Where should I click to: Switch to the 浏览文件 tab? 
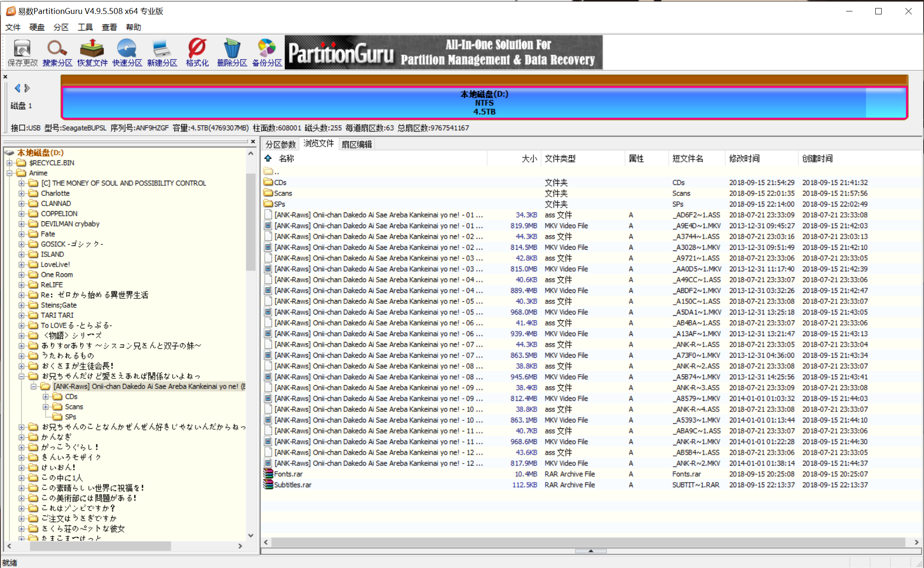pyautogui.click(x=319, y=143)
